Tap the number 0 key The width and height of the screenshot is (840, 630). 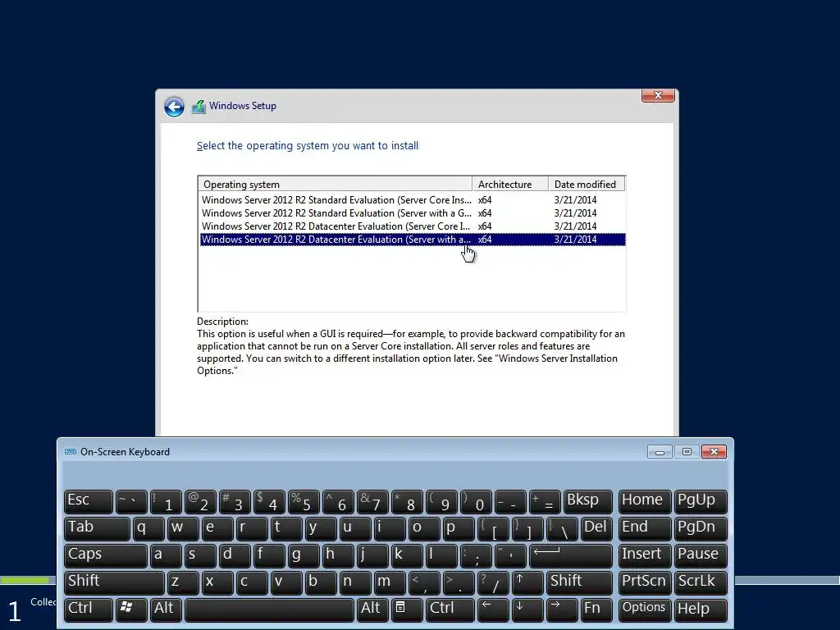pos(476,501)
